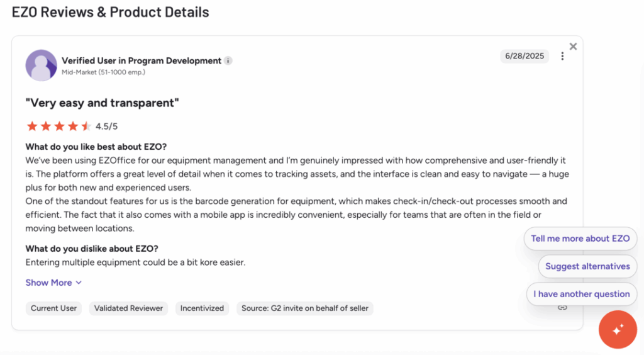Click the reviewer avatar icon
644x355 pixels.
(x=41, y=65)
